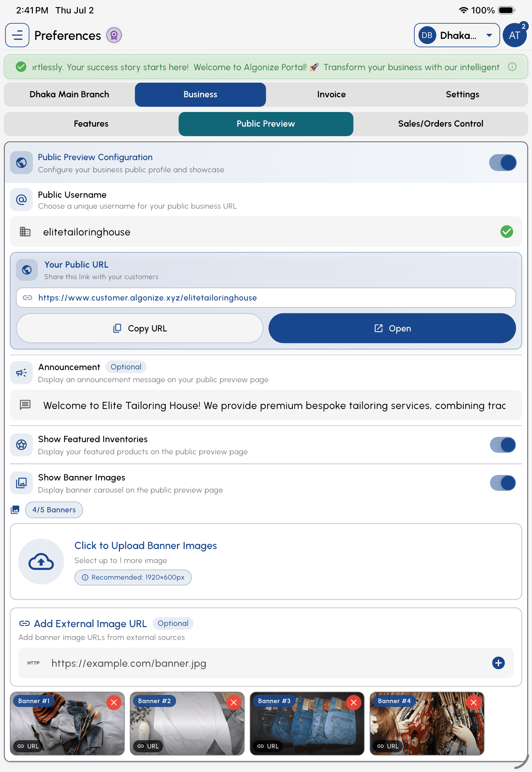Open the AT user avatar
Image resolution: width=532 pixels, height=772 pixels.
click(515, 35)
